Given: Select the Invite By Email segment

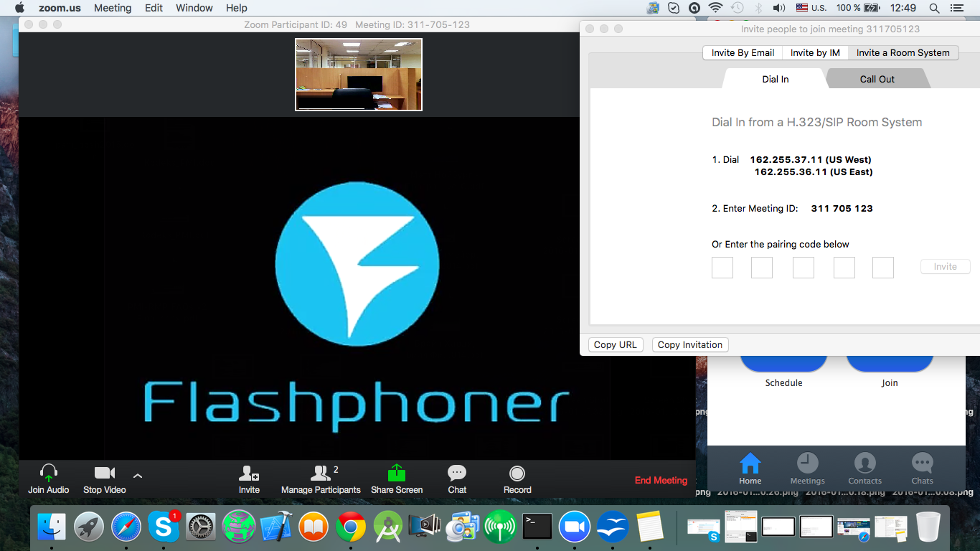Looking at the screenshot, I should [743, 52].
